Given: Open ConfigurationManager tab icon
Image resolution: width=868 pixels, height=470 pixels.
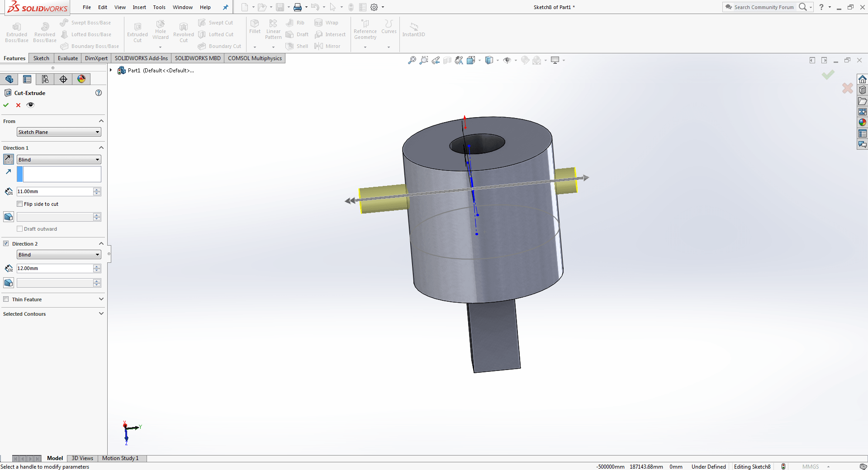Looking at the screenshot, I should point(45,79).
